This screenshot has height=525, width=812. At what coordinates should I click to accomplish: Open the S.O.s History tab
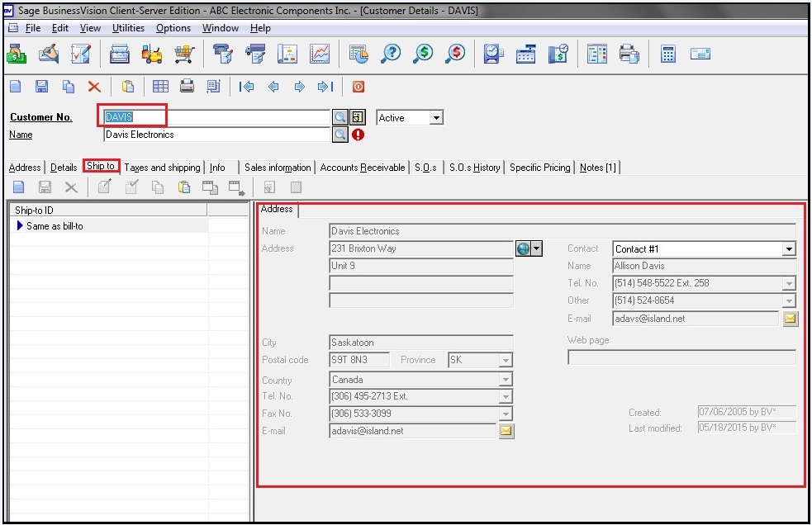click(474, 168)
